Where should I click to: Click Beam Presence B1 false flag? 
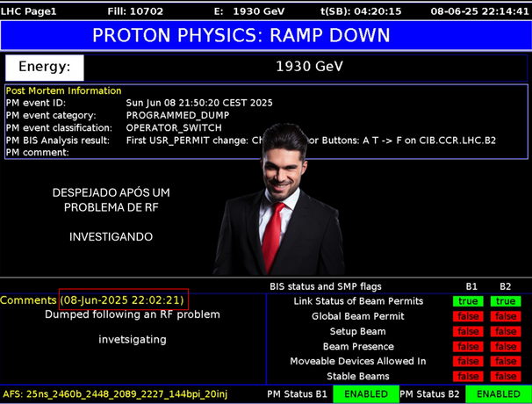[468, 346]
